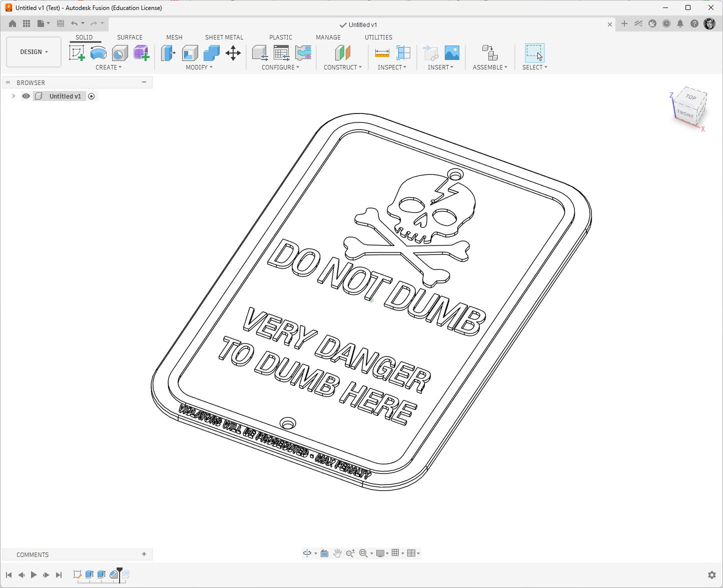Open the DESIGN workspace dropdown
The image size is (723, 588).
click(x=34, y=52)
